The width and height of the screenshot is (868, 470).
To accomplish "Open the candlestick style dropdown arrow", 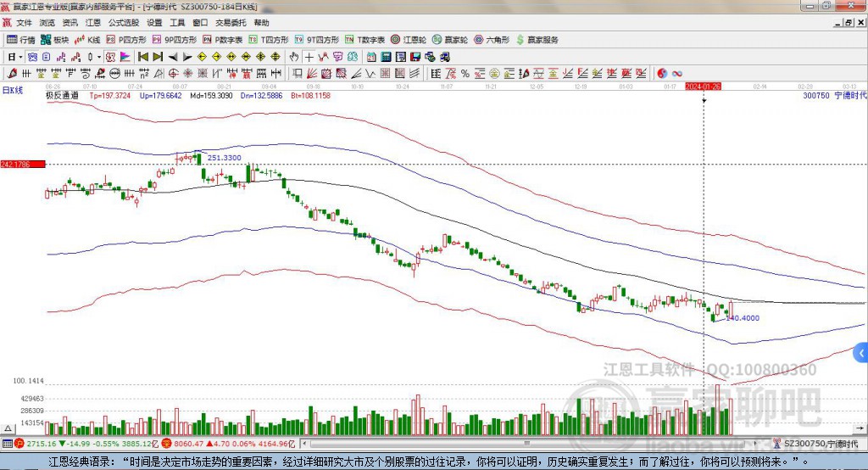I will [x=99, y=57].
